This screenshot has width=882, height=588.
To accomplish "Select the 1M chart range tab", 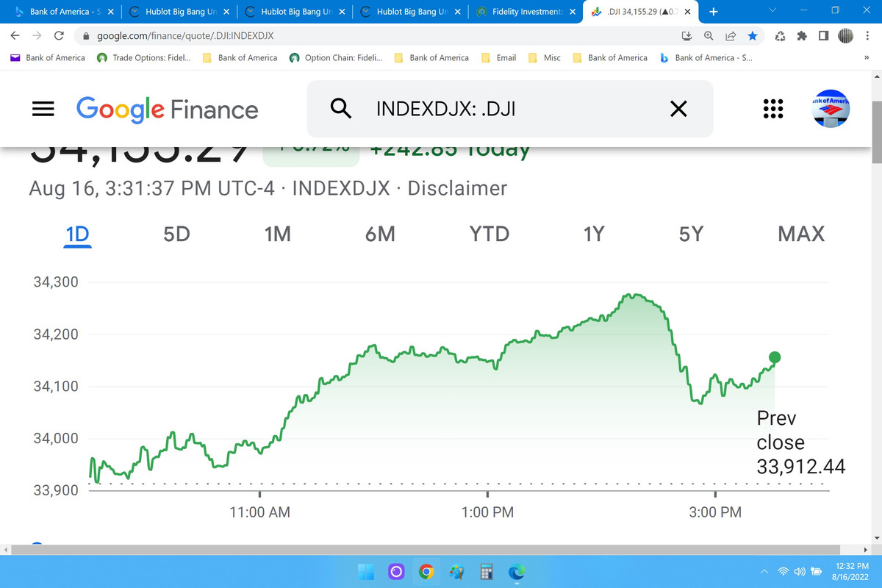I will (x=278, y=234).
